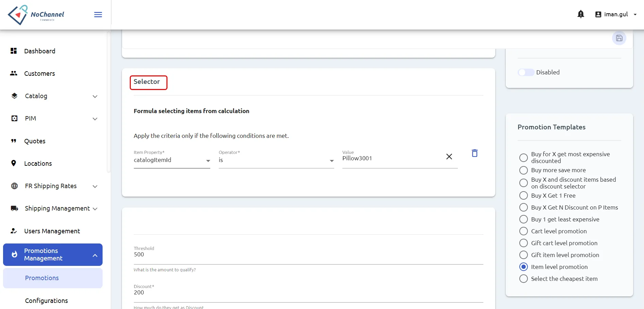Expand the Catalog menu chevron
The height and width of the screenshot is (309, 644).
95,96
